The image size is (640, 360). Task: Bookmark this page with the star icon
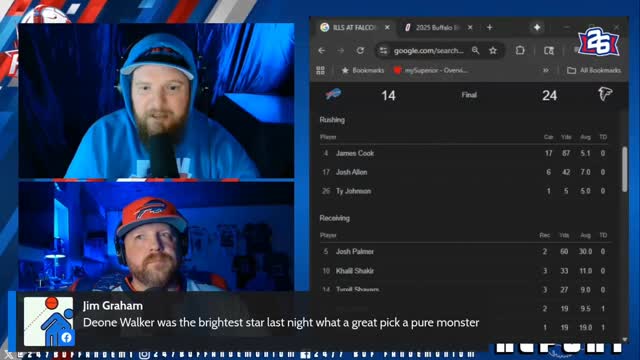[x=493, y=51]
